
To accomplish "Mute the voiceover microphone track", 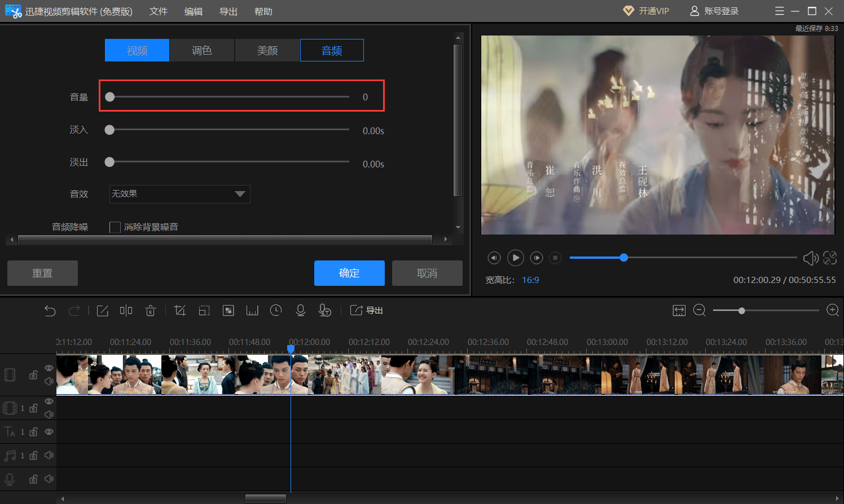I will (49, 479).
